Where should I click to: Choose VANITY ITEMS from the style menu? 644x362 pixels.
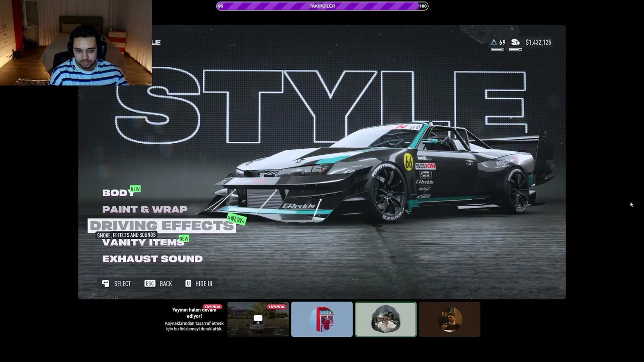[x=143, y=242]
